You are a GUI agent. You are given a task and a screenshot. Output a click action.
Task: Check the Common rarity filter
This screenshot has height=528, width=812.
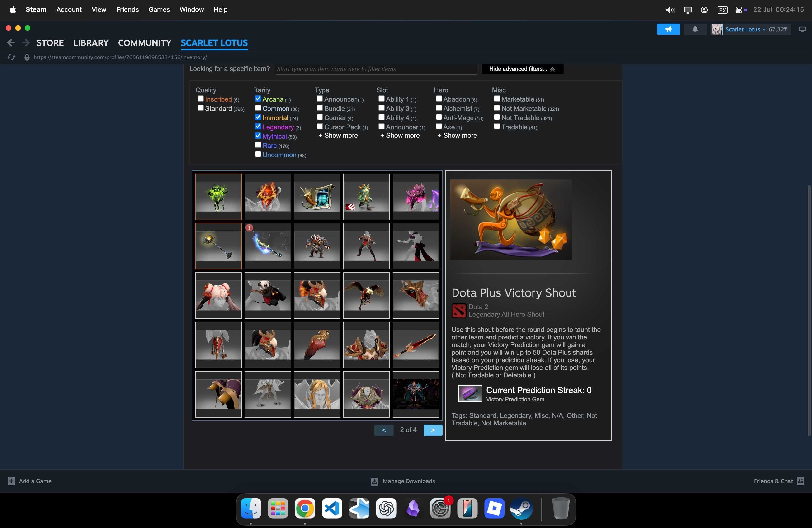click(258, 108)
